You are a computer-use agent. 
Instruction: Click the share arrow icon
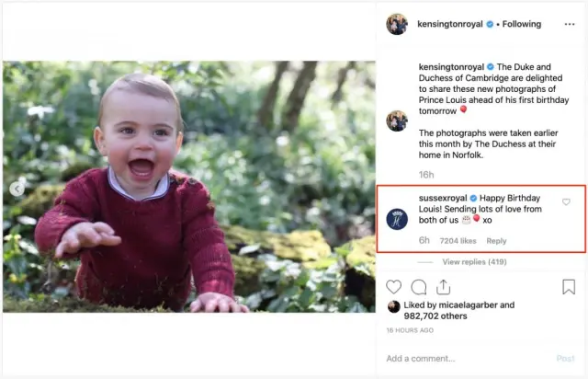tap(444, 287)
